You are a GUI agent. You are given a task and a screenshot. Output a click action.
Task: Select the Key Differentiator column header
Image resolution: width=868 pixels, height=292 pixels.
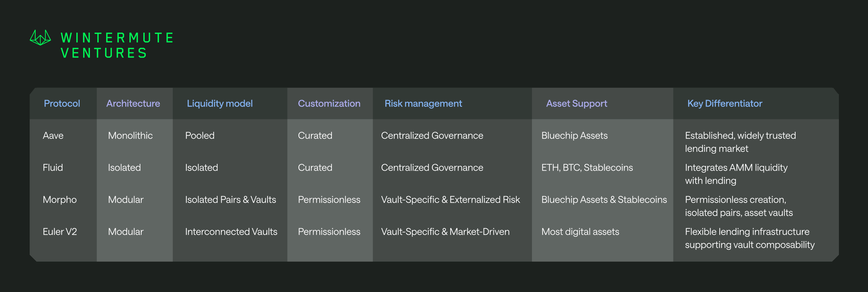tap(725, 103)
